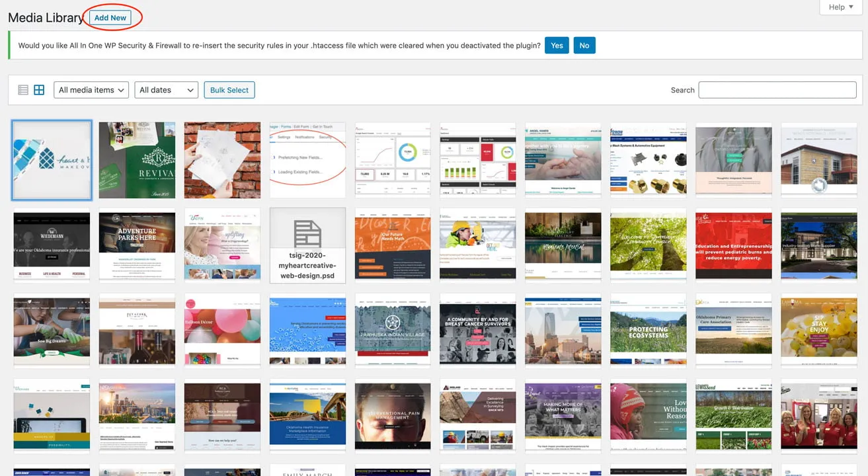This screenshot has height=476, width=868.
Task: Open the Balloon Décor thumbnail
Action: pyautogui.click(x=222, y=331)
